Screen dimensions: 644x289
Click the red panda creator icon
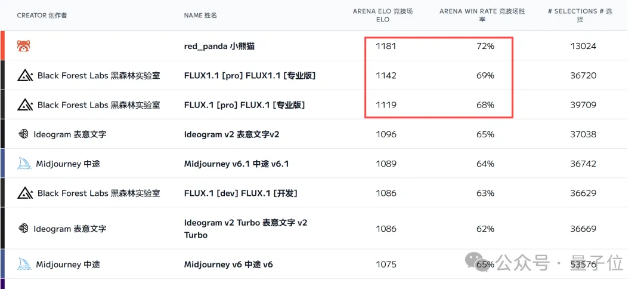pos(24,46)
